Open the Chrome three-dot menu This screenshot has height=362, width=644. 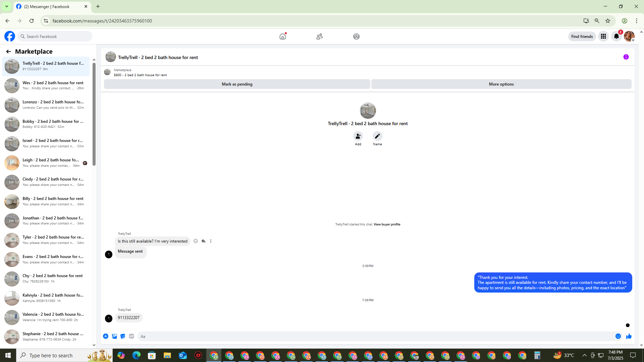pos(637,21)
